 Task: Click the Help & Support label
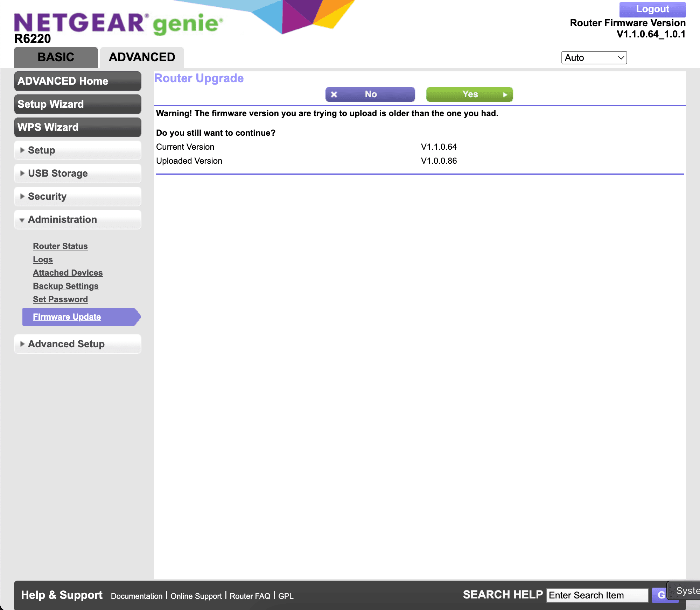coord(62,595)
